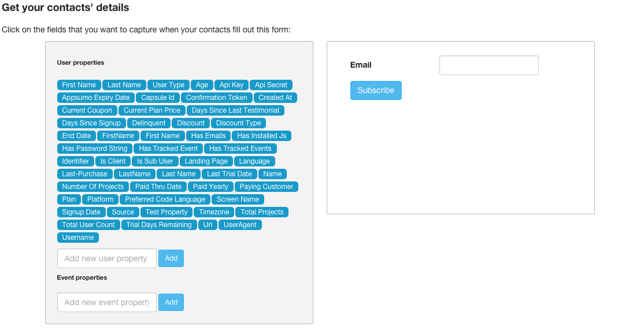Viewport: 644px width, 330px height.
Task: Click Add button next to user property field
Action: (171, 258)
